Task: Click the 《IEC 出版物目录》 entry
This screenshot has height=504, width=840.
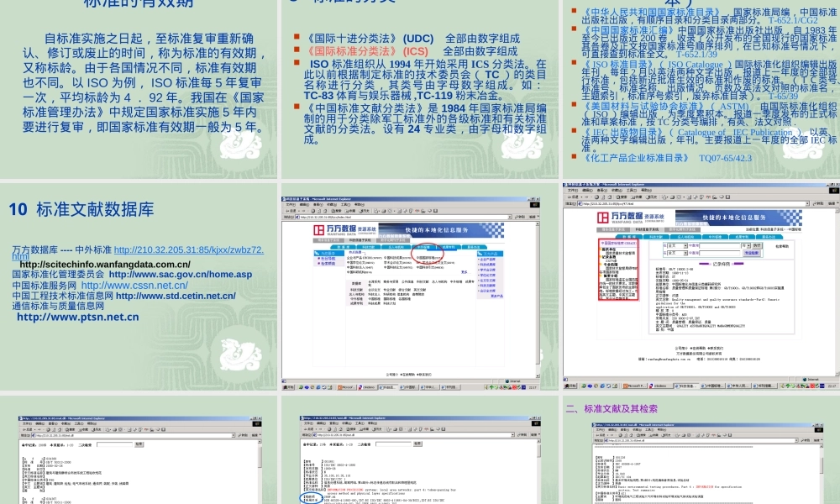Action: pyautogui.click(x=709, y=139)
